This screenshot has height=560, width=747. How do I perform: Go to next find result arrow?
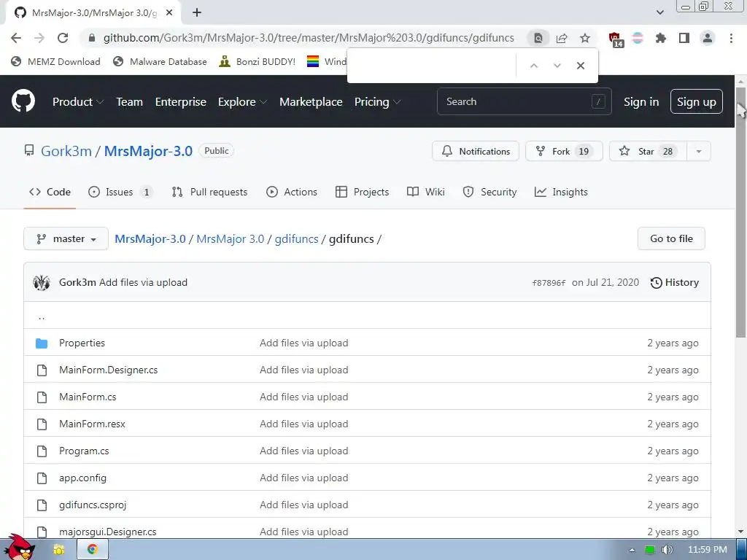pos(557,66)
